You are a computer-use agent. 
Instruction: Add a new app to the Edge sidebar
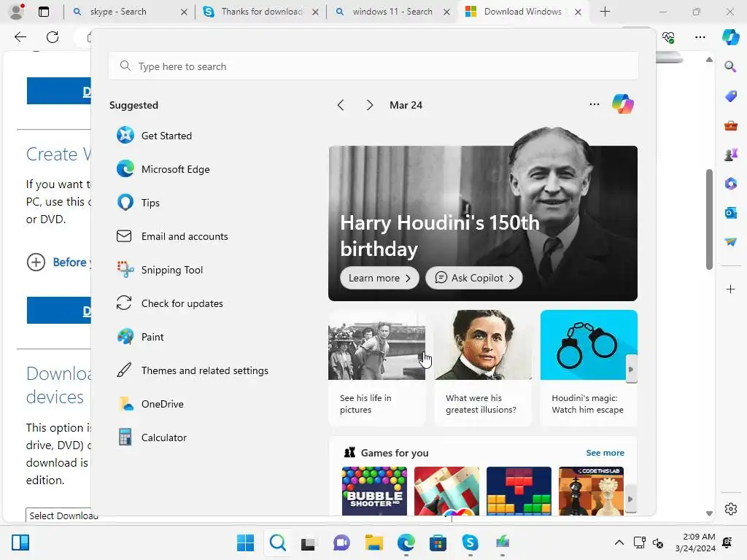pyautogui.click(x=730, y=289)
